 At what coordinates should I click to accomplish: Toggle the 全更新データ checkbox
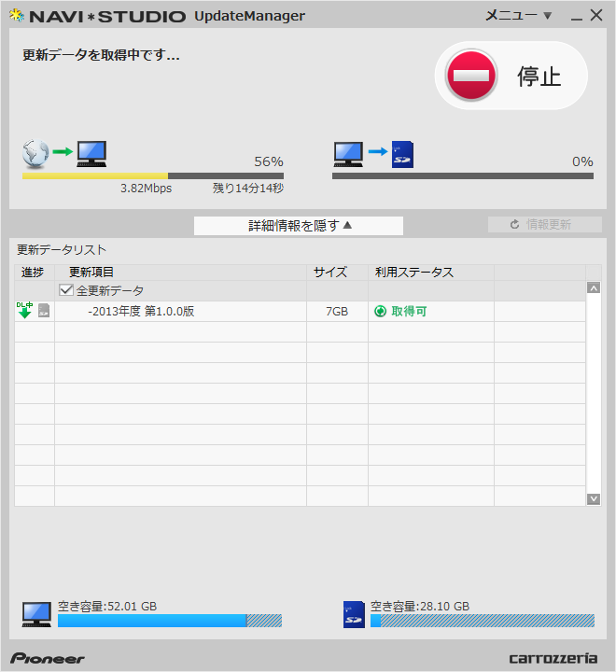tap(66, 290)
